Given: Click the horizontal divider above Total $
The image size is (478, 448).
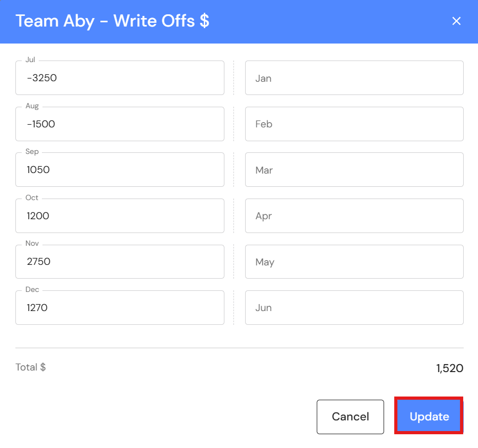Looking at the screenshot, I should [x=239, y=348].
